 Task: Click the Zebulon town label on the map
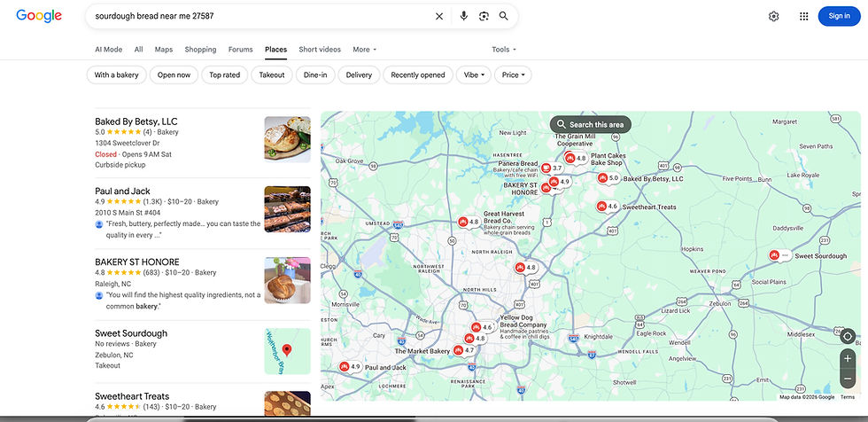pos(720,303)
